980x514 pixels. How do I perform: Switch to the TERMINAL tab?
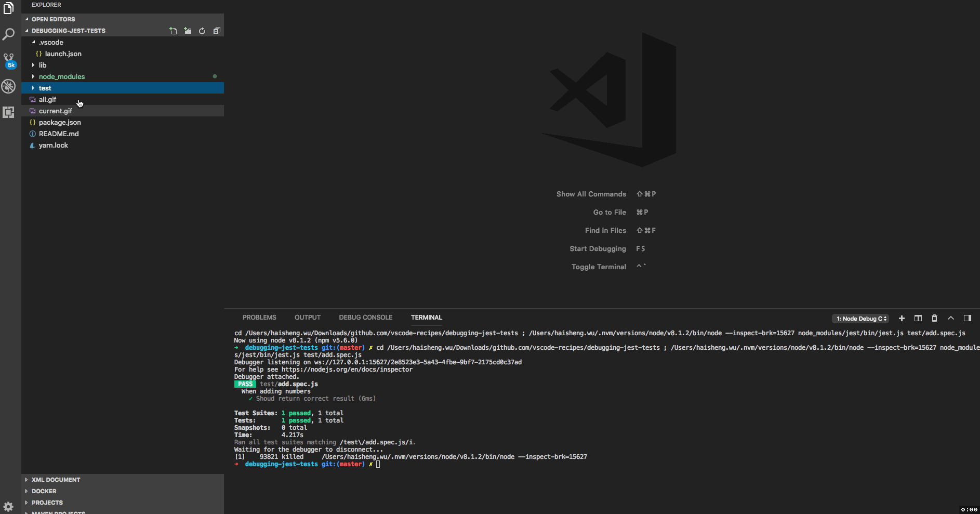(x=427, y=318)
